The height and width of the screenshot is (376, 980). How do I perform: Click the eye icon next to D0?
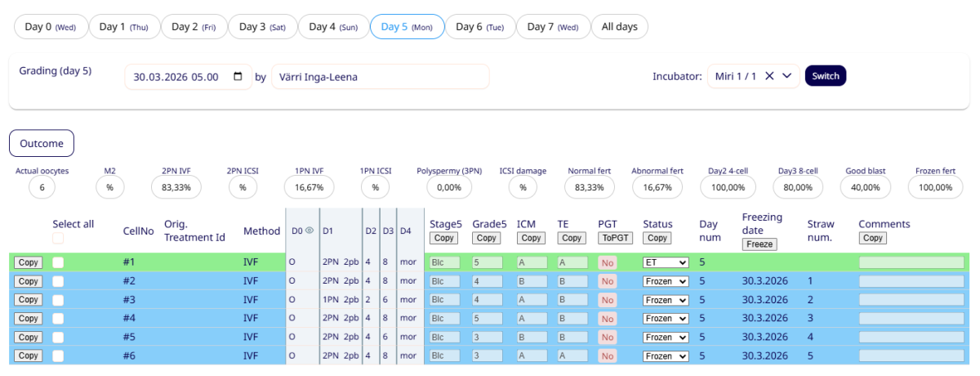(309, 231)
